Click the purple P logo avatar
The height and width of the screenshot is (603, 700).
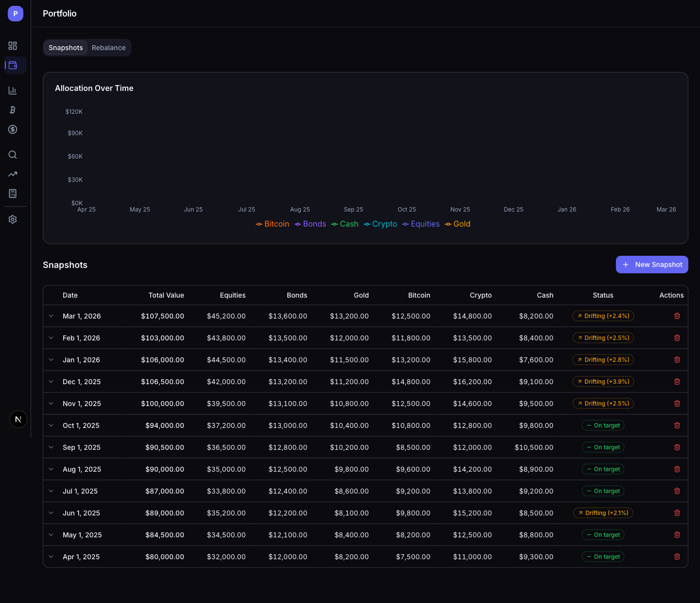pos(16,14)
